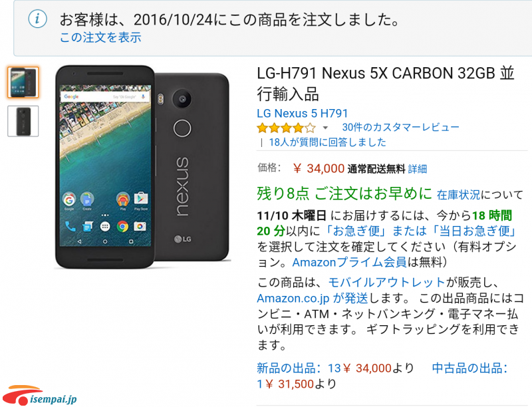532x407 pixels.
Task: Open the LG Nexus 5 H791 brand link
Action: coord(302,113)
